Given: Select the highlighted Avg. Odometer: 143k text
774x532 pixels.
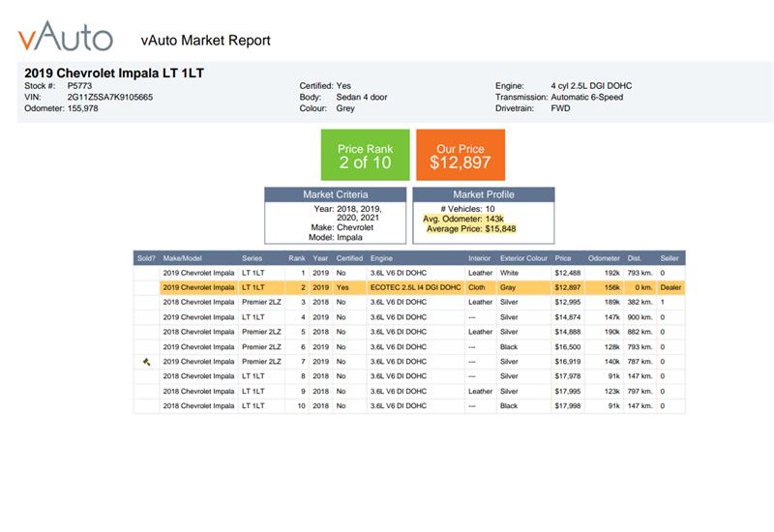Looking at the screenshot, I should pos(463,219).
